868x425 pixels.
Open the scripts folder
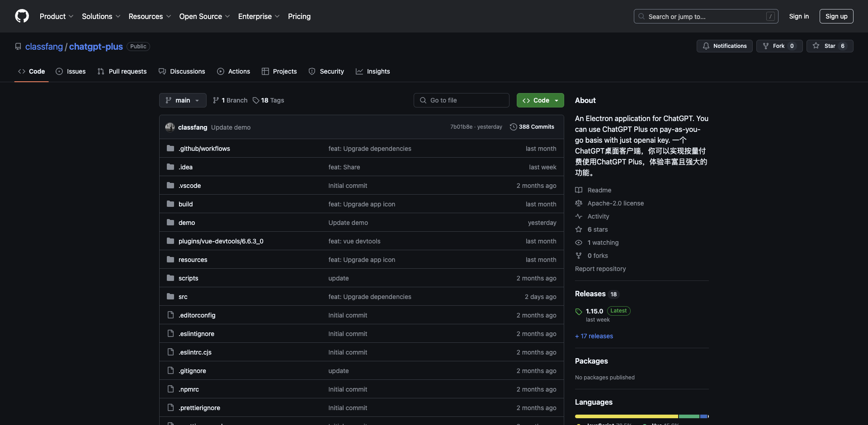coord(189,278)
